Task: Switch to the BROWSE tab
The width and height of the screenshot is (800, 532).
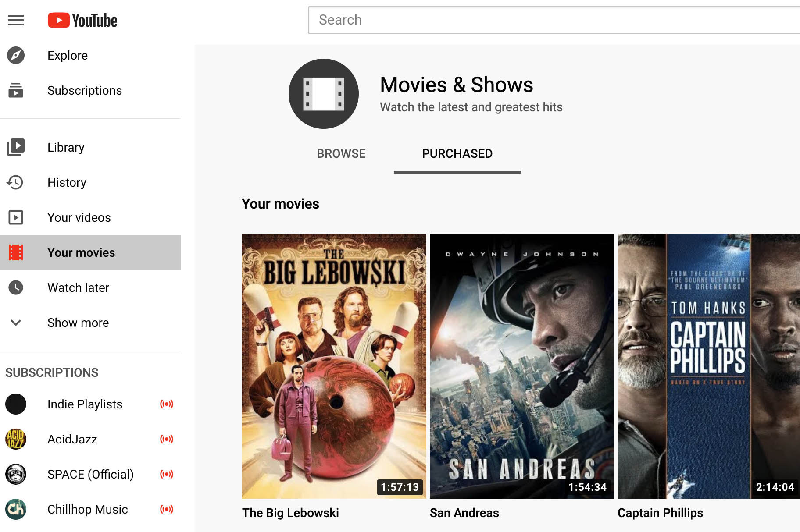Action: [x=341, y=153]
